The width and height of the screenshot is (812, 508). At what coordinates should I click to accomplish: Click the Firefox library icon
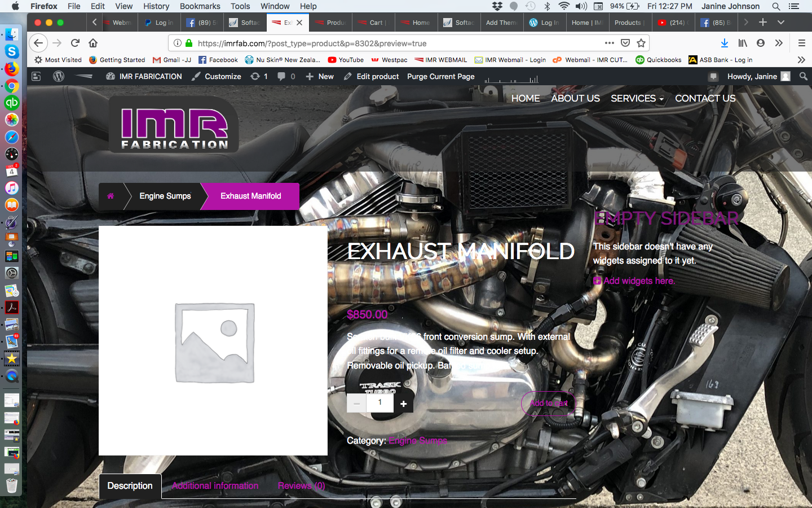[743, 42]
